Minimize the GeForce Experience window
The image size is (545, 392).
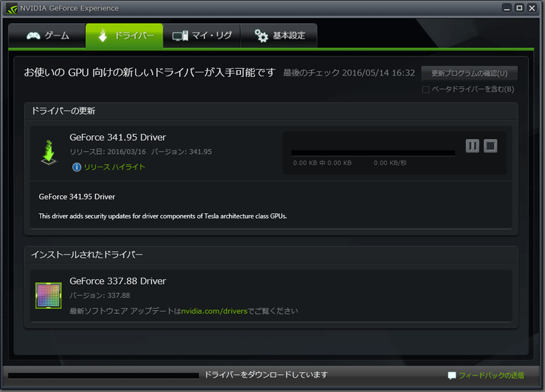click(x=507, y=8)
